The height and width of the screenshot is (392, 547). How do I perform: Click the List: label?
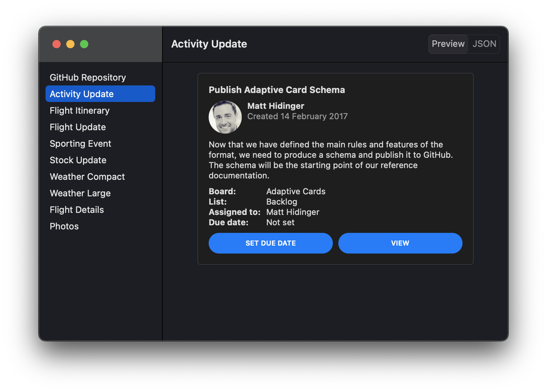point(218,202)
